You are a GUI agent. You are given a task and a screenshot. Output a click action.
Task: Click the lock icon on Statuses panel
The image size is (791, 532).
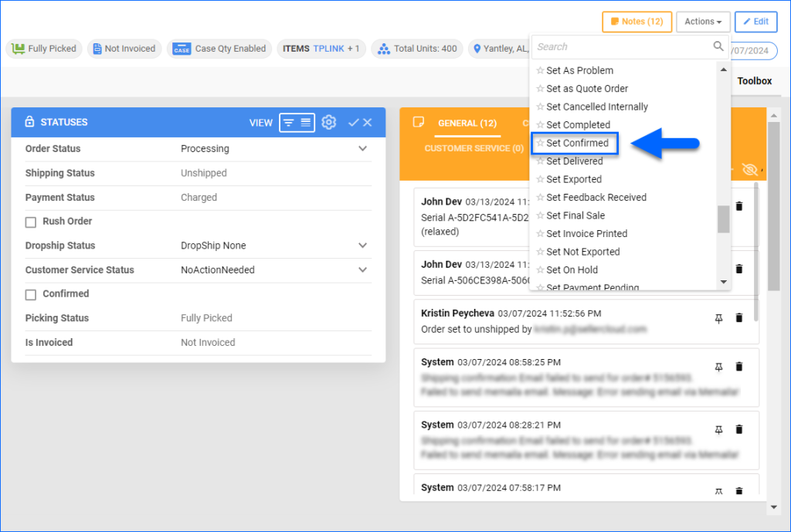28,122
